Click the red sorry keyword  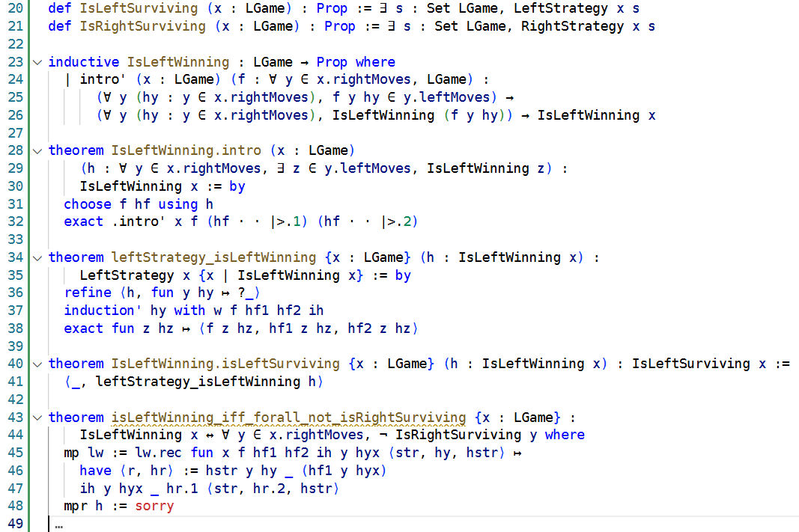pos(154,506)
